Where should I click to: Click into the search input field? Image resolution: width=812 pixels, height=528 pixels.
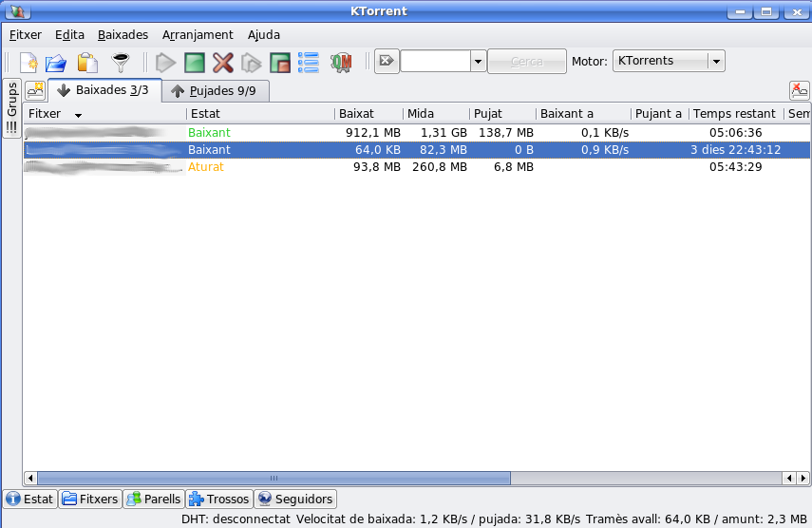point(436,61)
